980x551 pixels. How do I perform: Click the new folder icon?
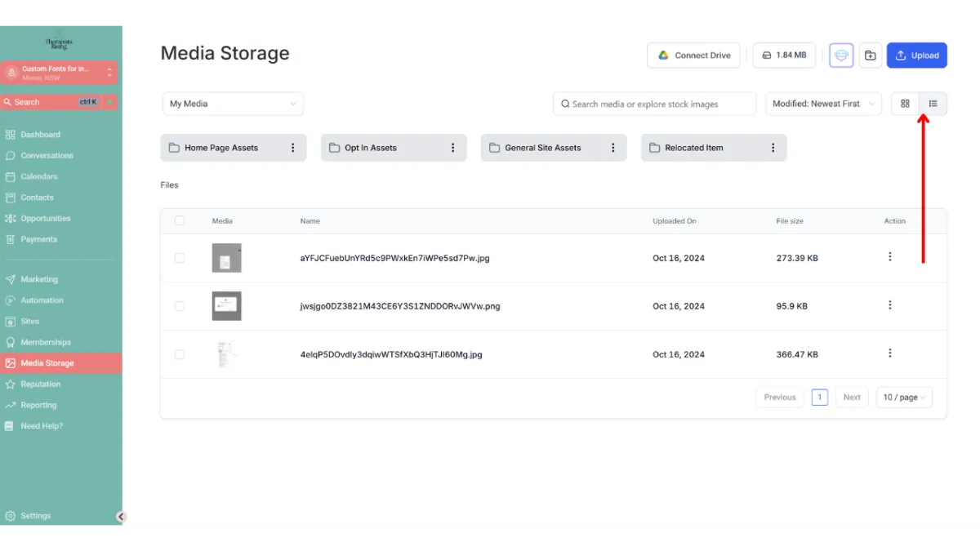point(871,56)
